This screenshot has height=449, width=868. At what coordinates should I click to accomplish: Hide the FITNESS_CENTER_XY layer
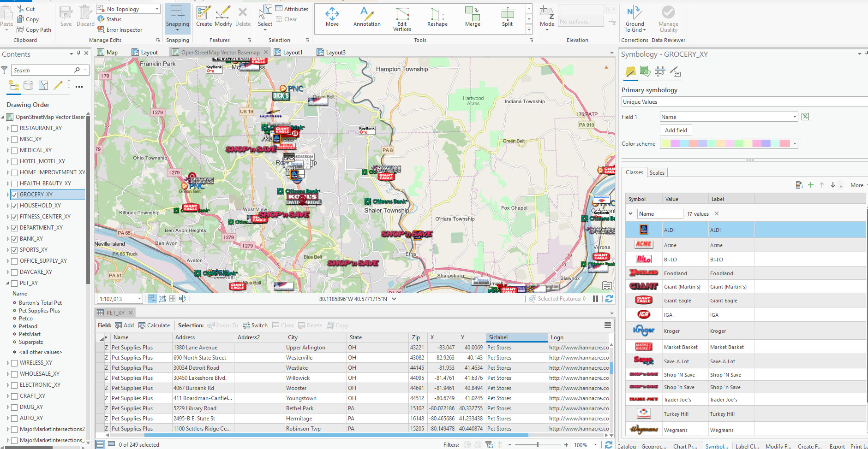(14, 217)
